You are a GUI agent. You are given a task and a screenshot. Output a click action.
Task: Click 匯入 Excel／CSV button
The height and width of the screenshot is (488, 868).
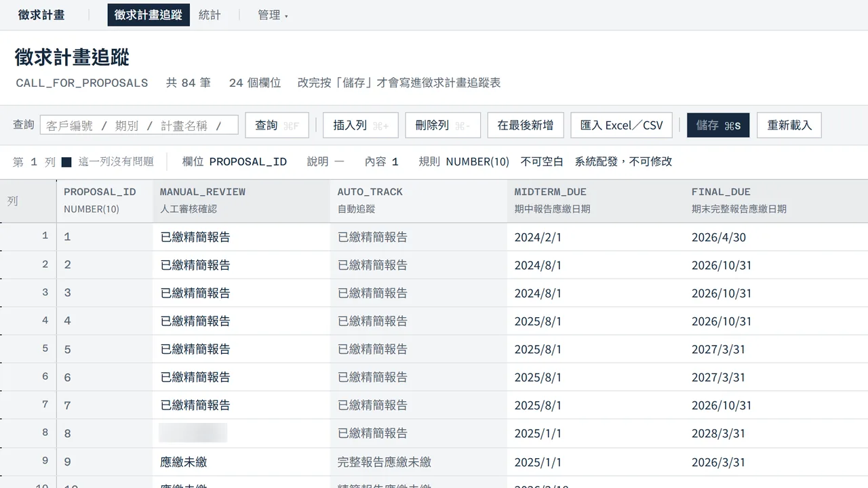click(622, 125)
